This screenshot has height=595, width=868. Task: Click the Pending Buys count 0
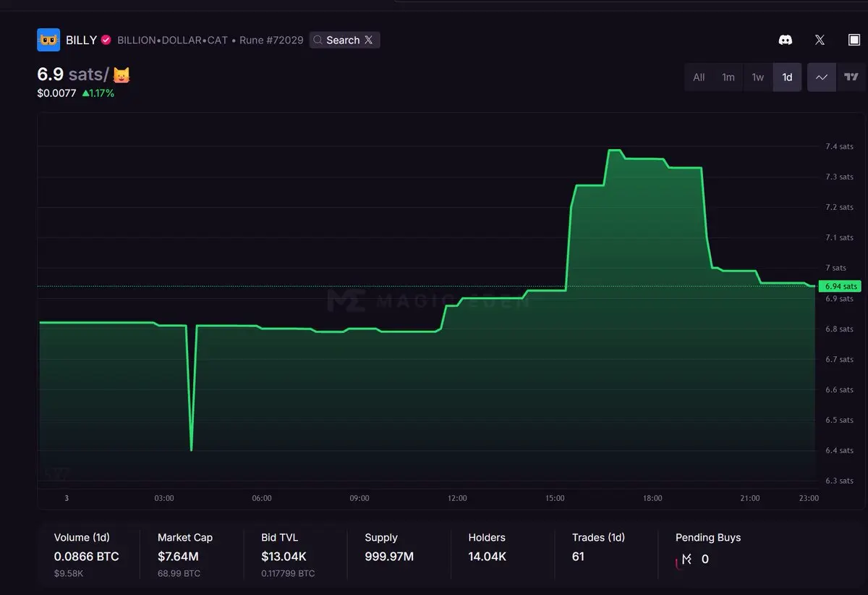click(705, 560)
